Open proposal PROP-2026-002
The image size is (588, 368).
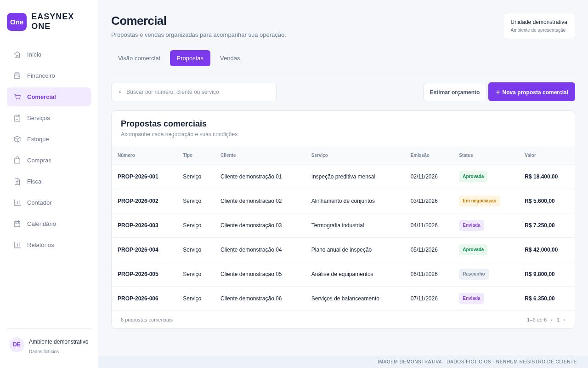pyautogui.click(x=138, y=201)
